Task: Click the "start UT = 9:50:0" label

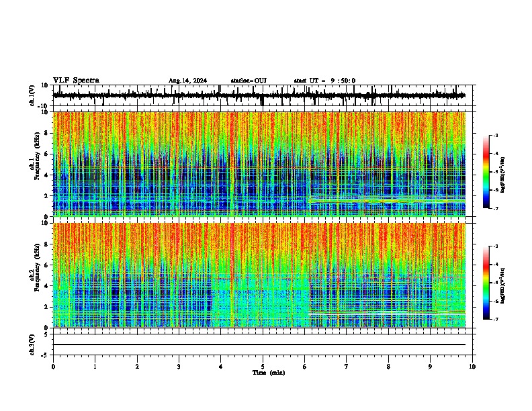Action: point(324,81)
